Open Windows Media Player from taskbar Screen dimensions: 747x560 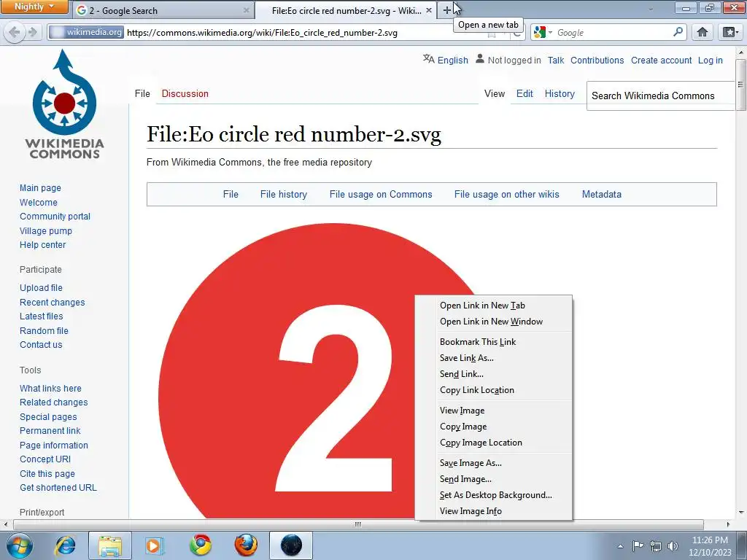[x=155, y=545]
